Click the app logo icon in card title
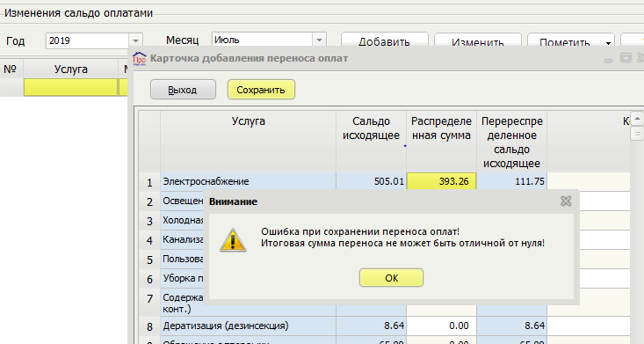The height and width of the screenshot is (344, 644). [x=140, y=58]
